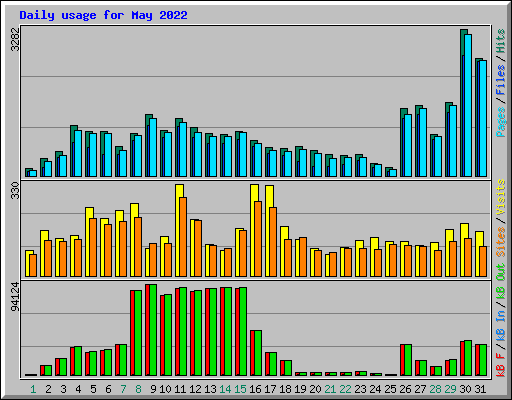Select day 17 on the x-axis

270,389
